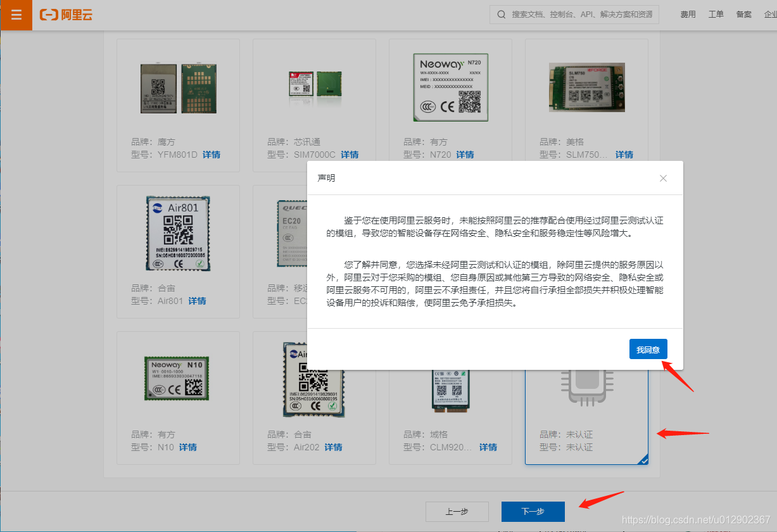Click the 型号：N10 label text
The width and height of the screenshot is (777, 532).
coord(153,447)
